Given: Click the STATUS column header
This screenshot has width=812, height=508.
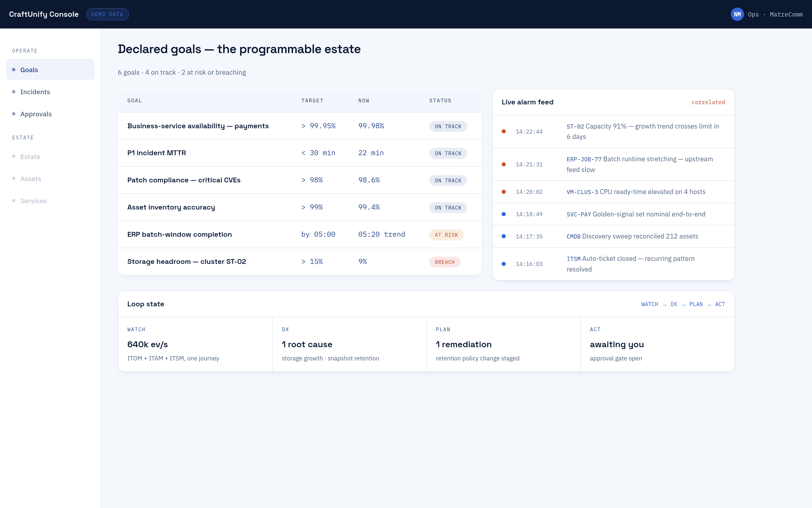Looking at the screenshot, I should [440, 101].
